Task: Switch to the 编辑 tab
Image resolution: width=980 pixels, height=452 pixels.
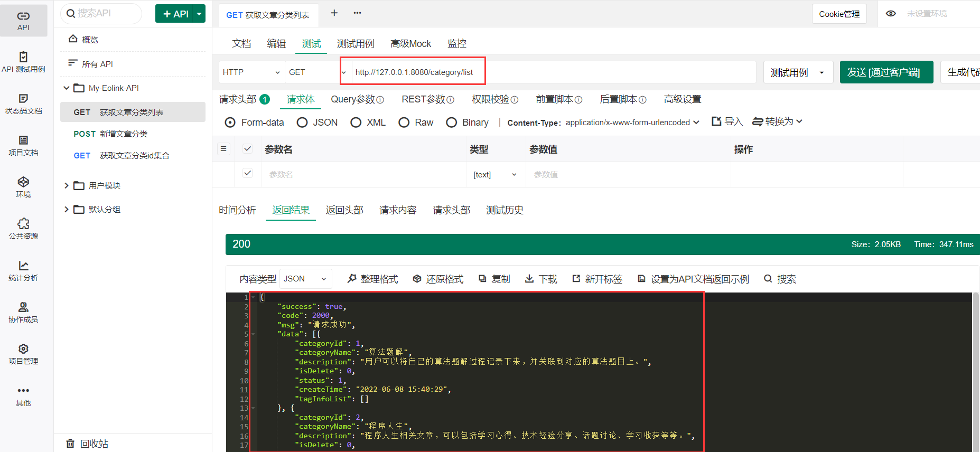Action: 276,44
